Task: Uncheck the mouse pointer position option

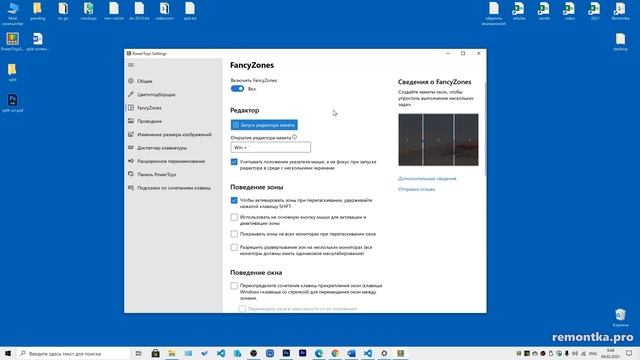Action: [234, 162]
